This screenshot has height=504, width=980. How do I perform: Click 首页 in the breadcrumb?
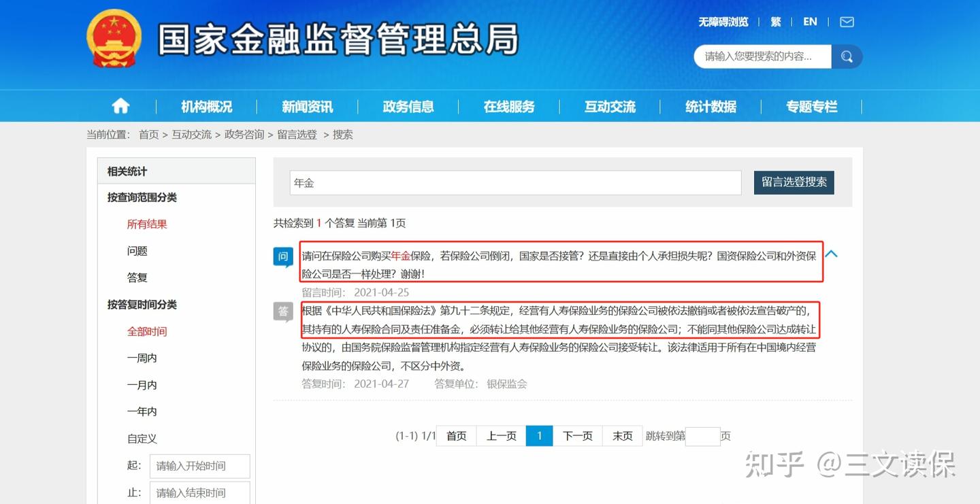point(148,135)
